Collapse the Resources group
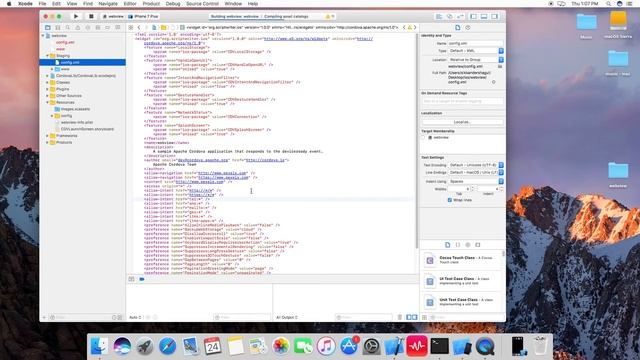This screenshot has width=640, height=360. tap(47, 102)
